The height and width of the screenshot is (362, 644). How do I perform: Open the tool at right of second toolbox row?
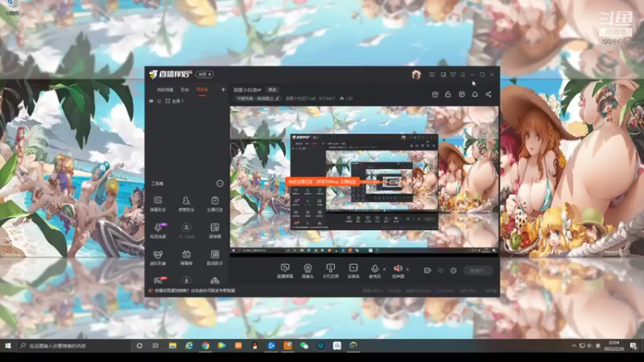tap(215, 231)
